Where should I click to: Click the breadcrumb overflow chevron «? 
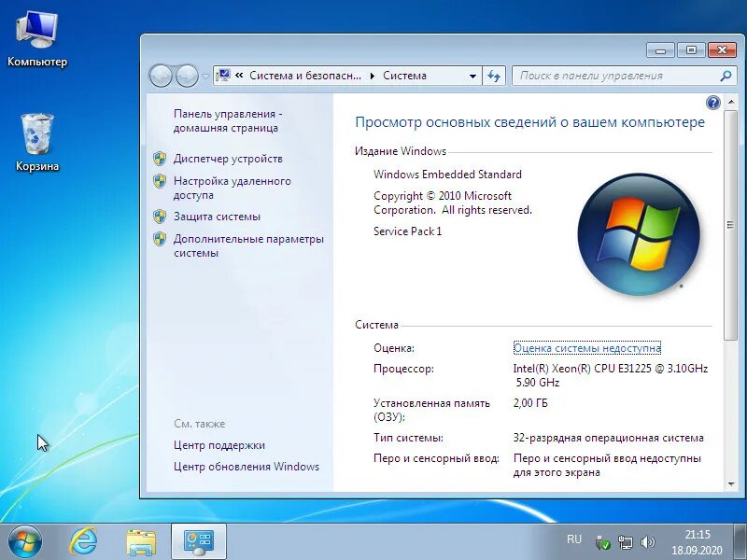[x=239, y=76]
